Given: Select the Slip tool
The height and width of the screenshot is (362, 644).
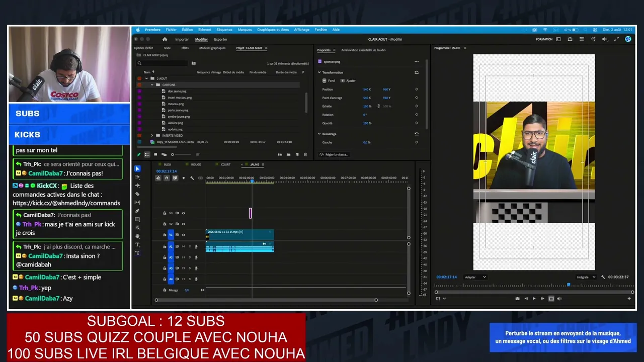Looking at the screenshot, I should pos(137,203).
